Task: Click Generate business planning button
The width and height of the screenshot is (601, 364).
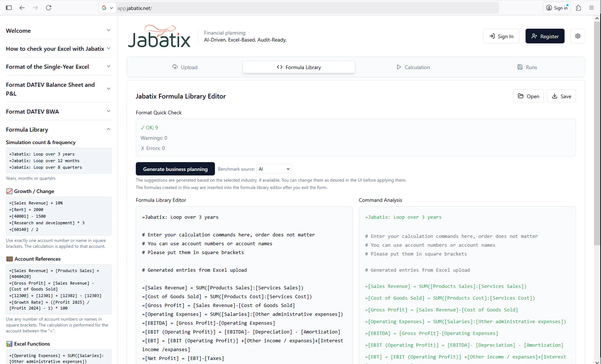Action: point(175,169)
